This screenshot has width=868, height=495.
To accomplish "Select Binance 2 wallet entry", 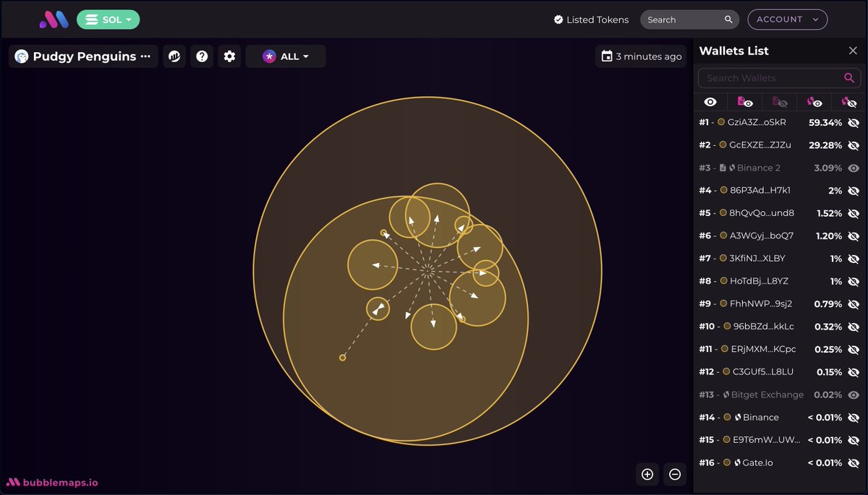I will [x=759, y=168].
